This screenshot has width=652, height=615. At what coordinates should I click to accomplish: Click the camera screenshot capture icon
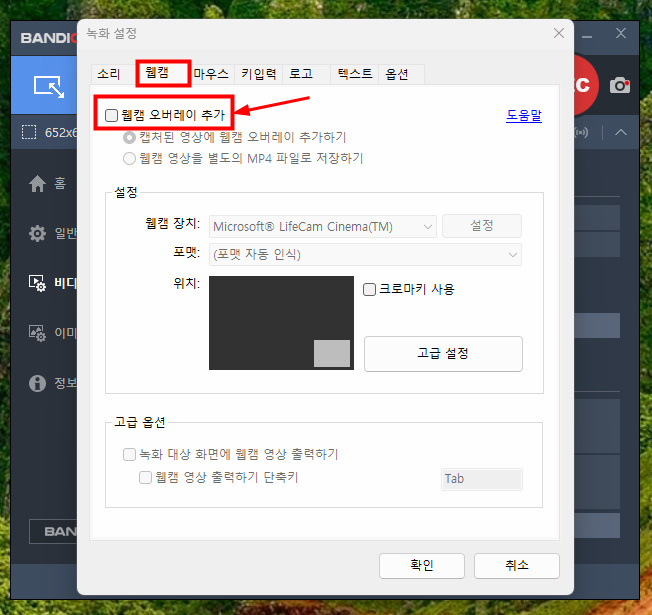coord(621,86)
